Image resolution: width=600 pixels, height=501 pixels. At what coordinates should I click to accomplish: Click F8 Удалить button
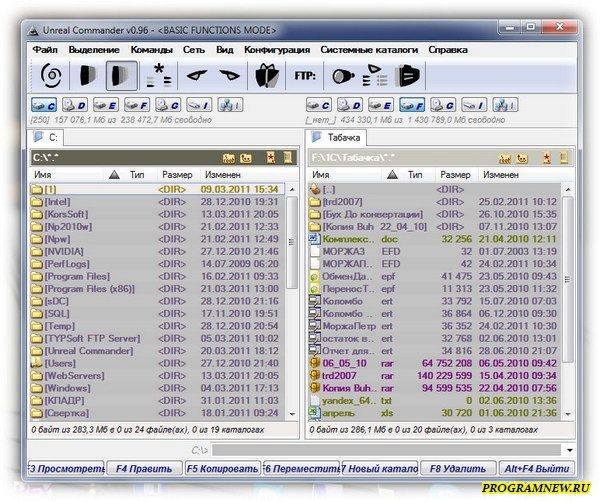[458, 468]
